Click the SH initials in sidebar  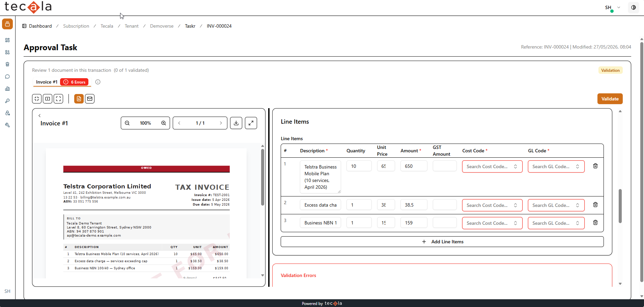coord(7,291)
